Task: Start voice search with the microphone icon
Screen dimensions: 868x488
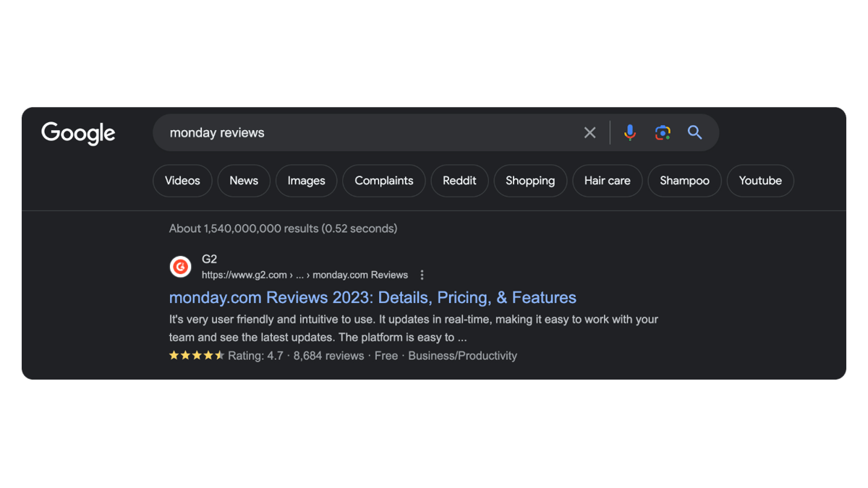Action: tap(630, 132)
